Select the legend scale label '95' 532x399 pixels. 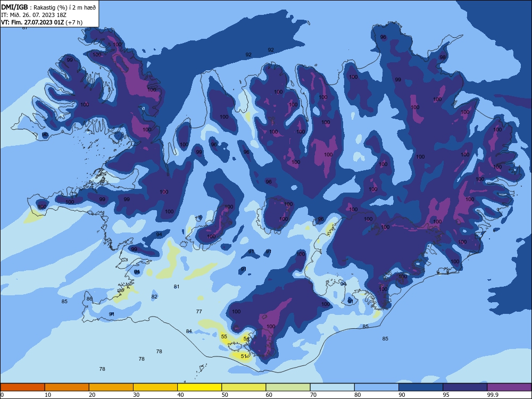coord(446,395)
